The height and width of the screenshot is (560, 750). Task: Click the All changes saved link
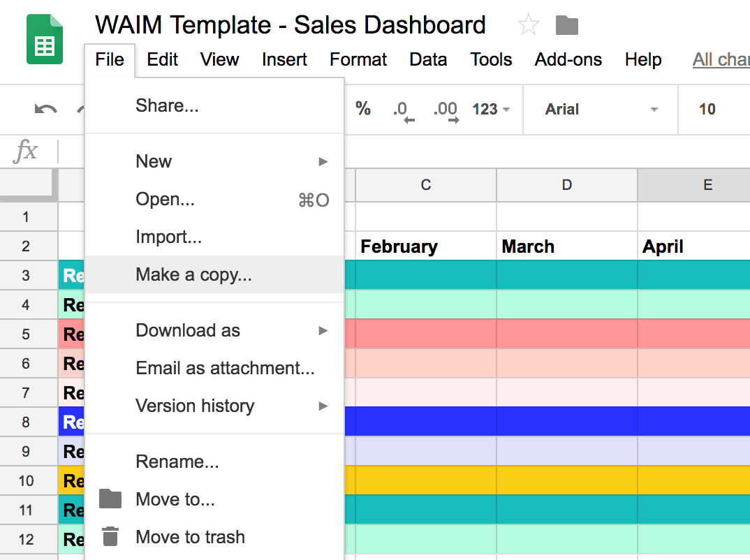pyautogui.click(x=721, y=59)
